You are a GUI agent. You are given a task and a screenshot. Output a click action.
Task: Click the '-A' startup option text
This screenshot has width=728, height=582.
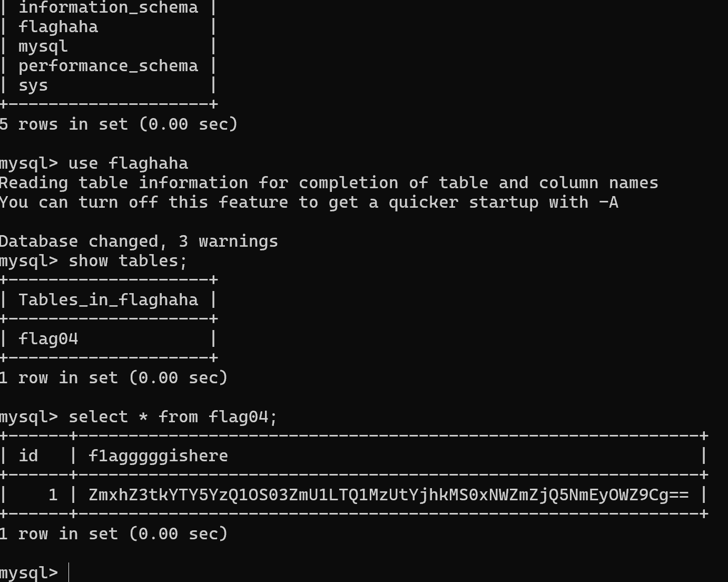click(x=608, y=202)
